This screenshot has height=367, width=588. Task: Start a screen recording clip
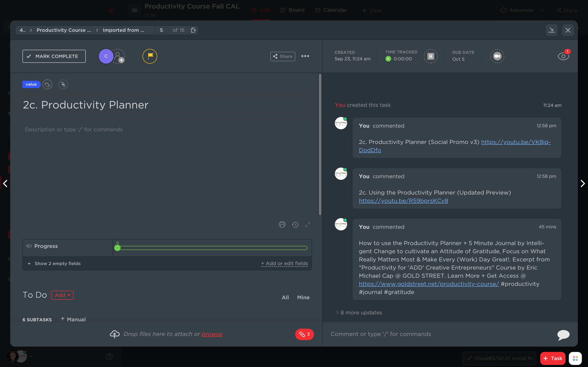pyautogui.click(x=497, y=56)
